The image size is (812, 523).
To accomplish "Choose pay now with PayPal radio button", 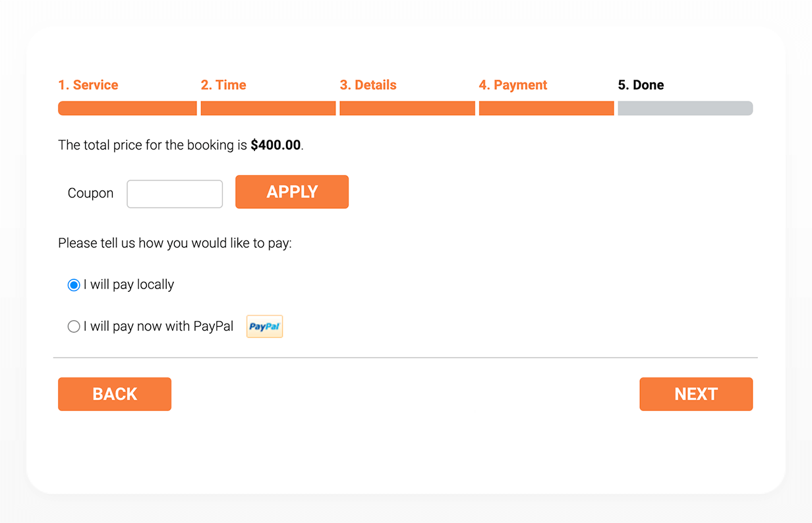I will click(x=74, y=327).
